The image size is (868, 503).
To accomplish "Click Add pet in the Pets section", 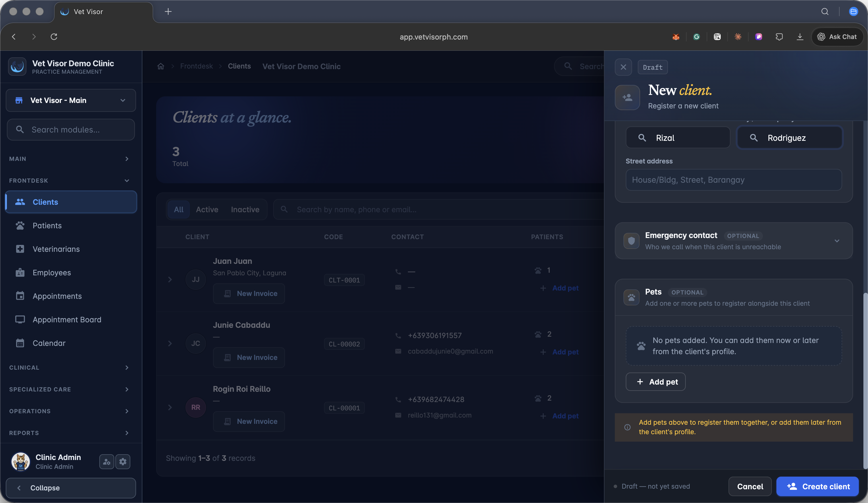I will 656,382.
